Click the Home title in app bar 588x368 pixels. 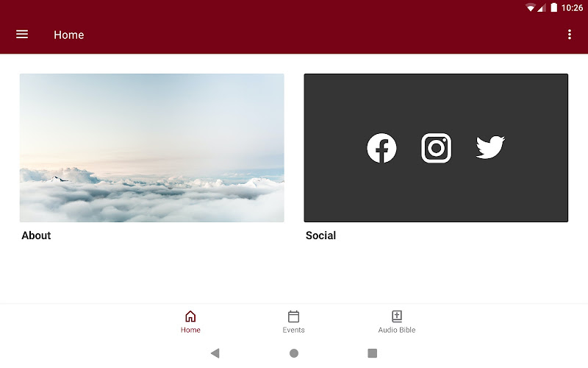(x=69, y=35)
